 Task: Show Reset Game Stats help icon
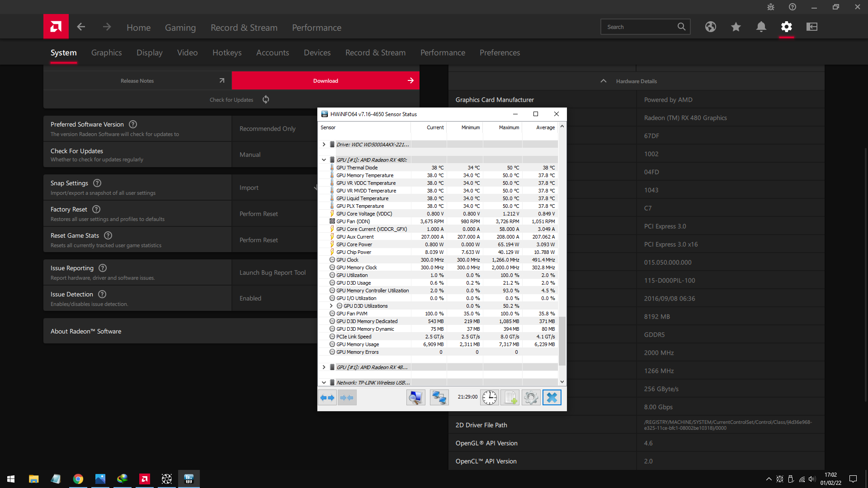click(108, 235)
